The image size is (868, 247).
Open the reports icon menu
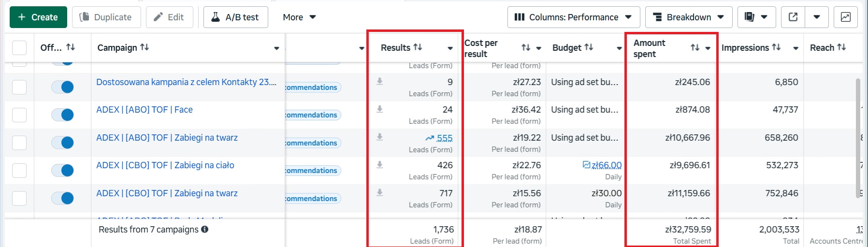(x=756, y=17)
